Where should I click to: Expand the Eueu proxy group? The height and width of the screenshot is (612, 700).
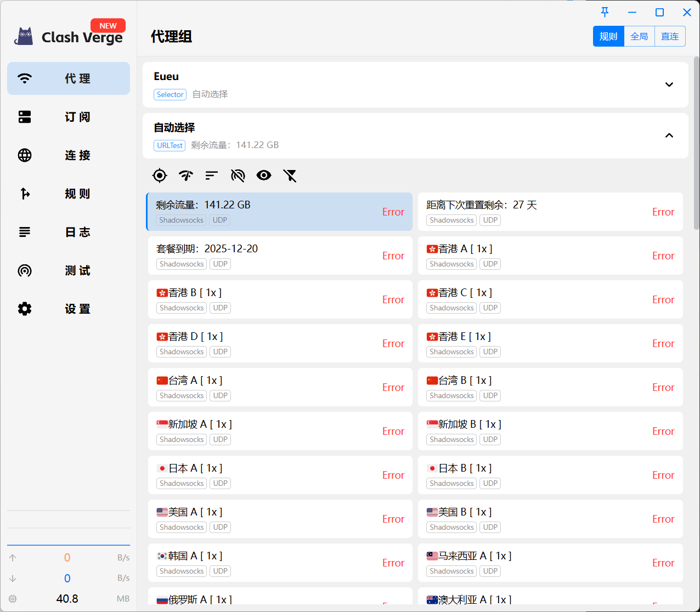(x=669, y=84)
